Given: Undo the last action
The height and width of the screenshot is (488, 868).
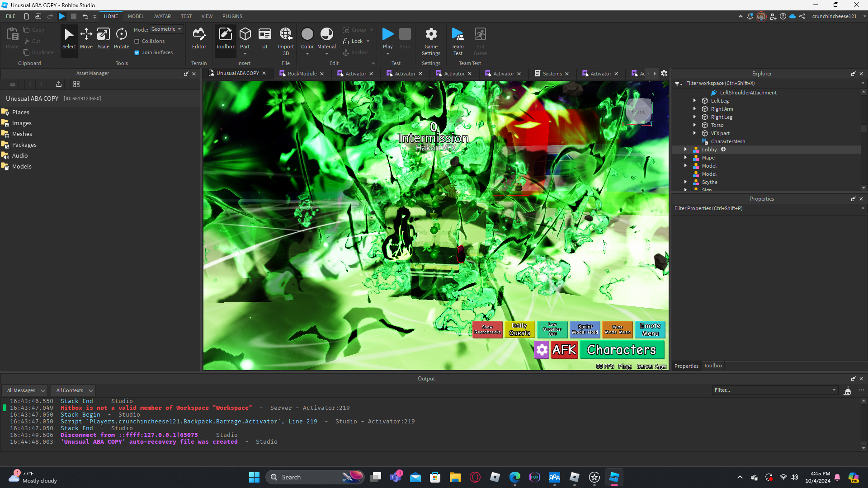Looking at the screenshot, I should pos(85,16).
